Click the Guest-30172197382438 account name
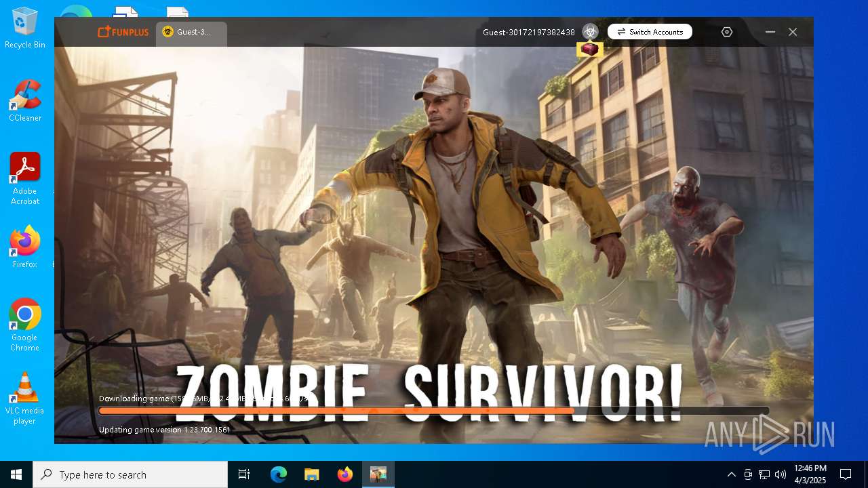The image size is (868, 488). [x=528, y=32]
